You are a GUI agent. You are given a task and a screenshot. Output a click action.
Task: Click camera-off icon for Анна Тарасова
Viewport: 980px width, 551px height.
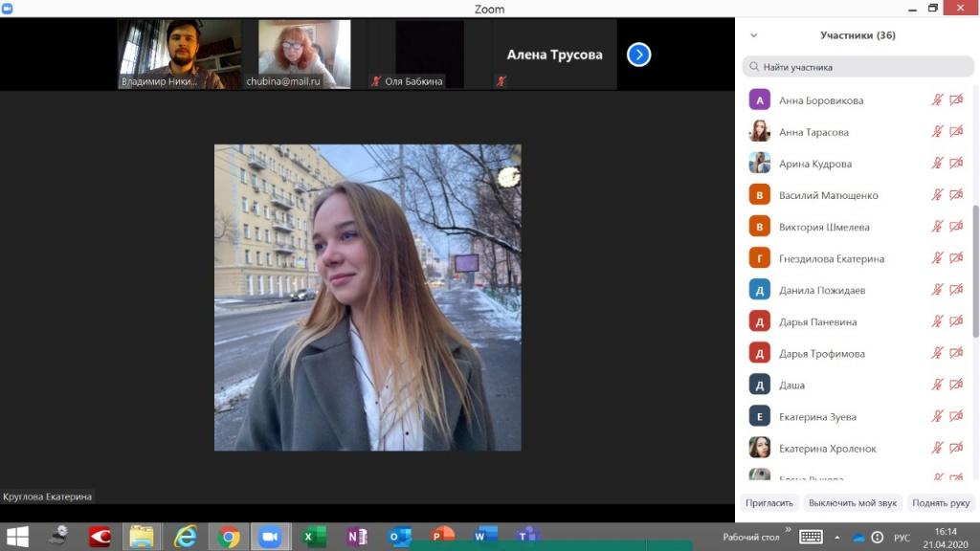(956, 132)
